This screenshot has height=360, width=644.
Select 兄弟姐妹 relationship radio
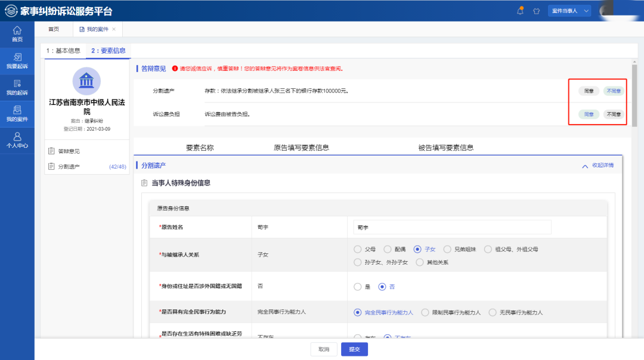click(447, 249)
